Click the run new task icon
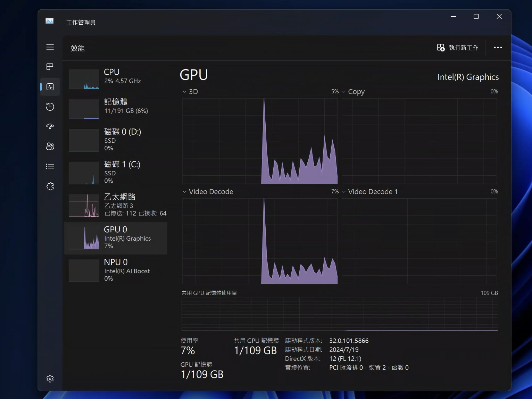 441,48
